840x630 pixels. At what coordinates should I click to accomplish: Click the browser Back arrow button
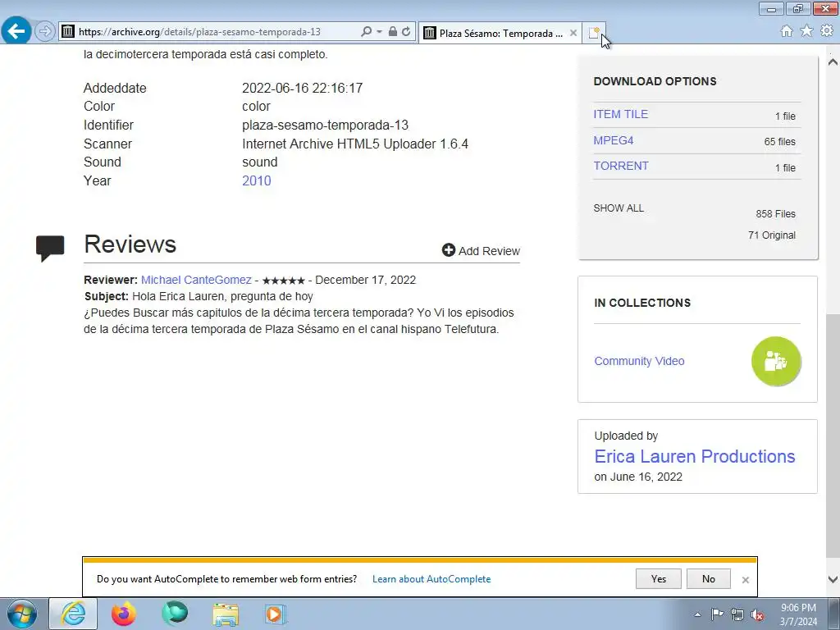point(16,30)
